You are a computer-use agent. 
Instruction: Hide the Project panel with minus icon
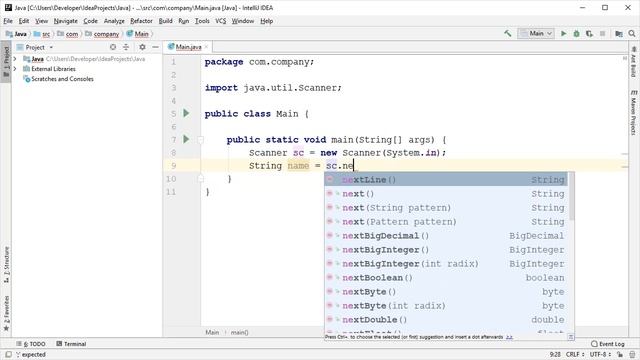coord(155,47)
